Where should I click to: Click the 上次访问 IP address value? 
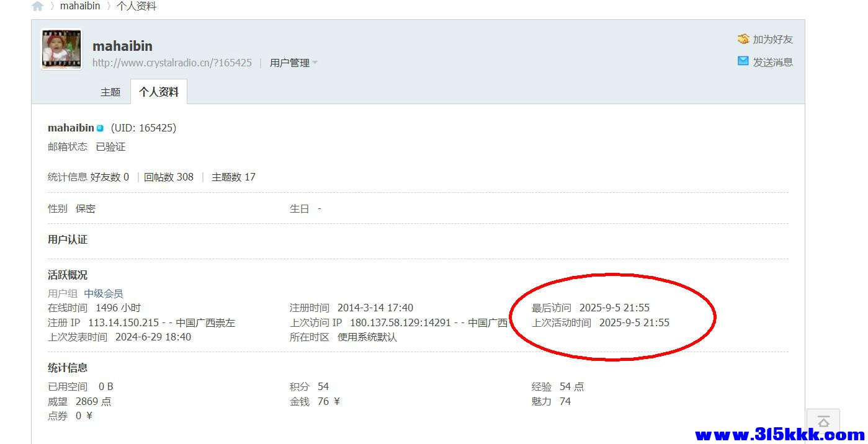coord(400,322)
